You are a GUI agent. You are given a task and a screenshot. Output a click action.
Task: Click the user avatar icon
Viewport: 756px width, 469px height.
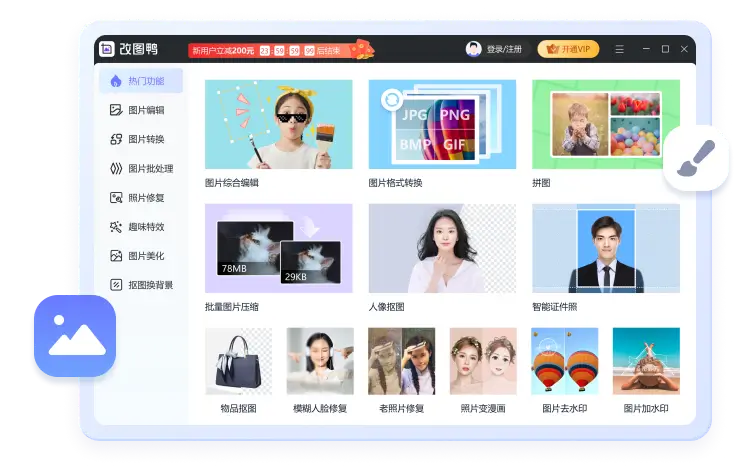coord(473,49)
